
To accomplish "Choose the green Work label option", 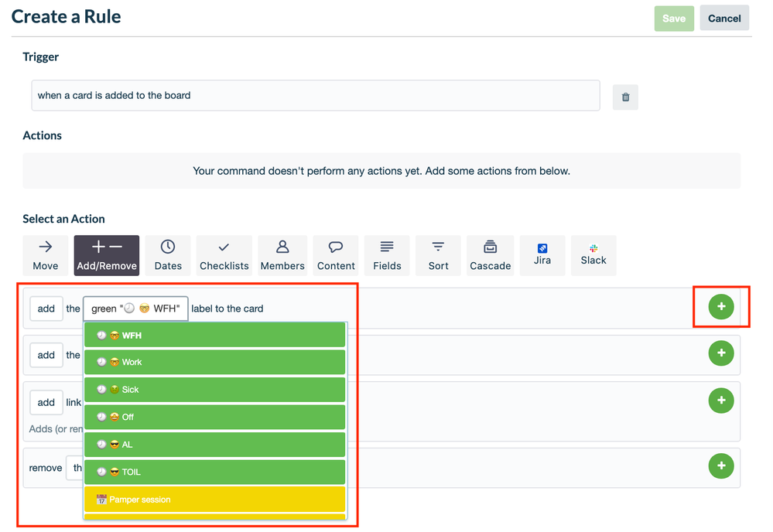I will coord(214,362).
